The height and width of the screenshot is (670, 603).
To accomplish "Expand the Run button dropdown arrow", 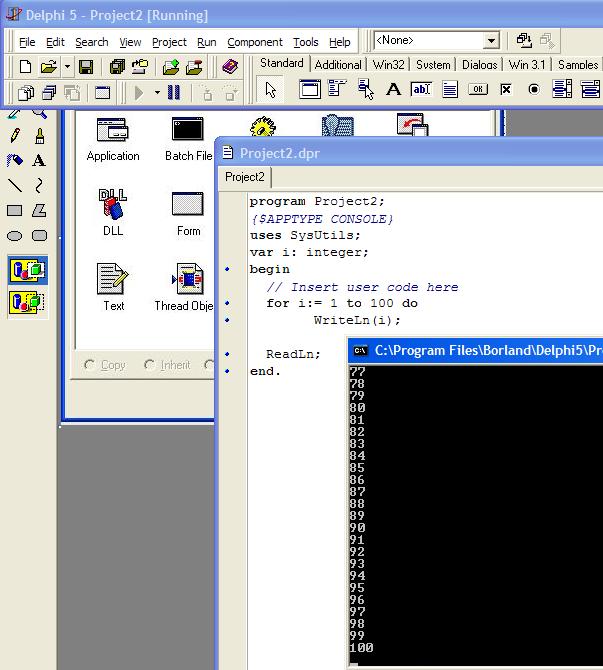I will point(157,92).
